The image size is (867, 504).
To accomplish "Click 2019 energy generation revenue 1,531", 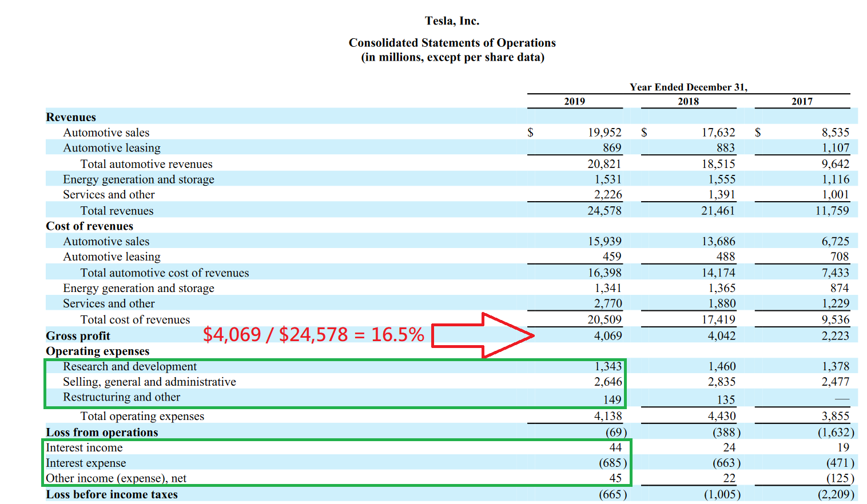I will 608,179.
